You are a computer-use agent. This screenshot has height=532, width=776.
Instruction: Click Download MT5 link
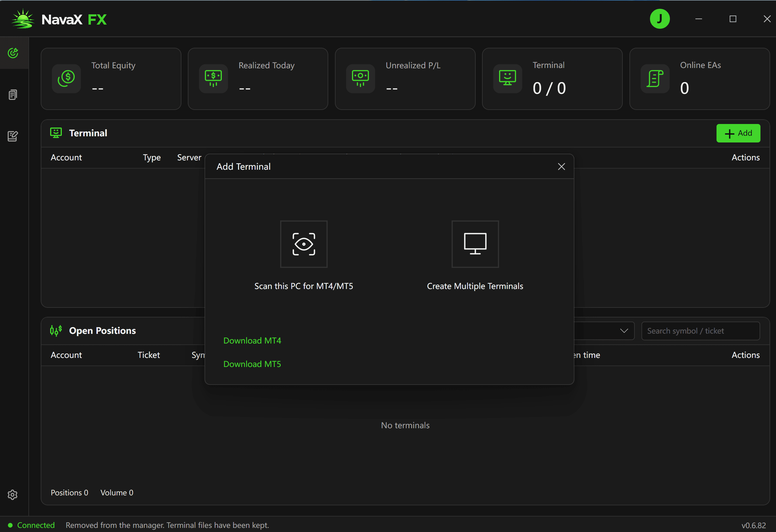252,364
